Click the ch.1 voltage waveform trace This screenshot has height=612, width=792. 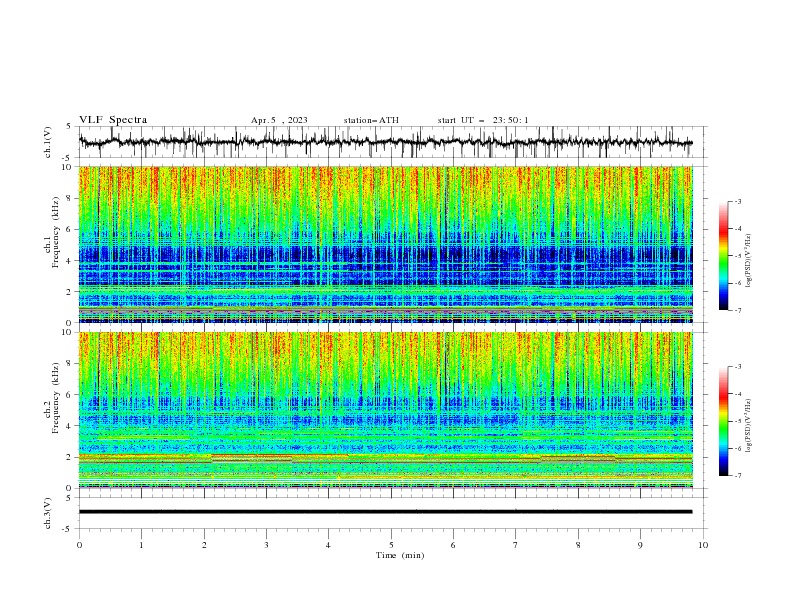pyautogui.click(x=385, y=142)
